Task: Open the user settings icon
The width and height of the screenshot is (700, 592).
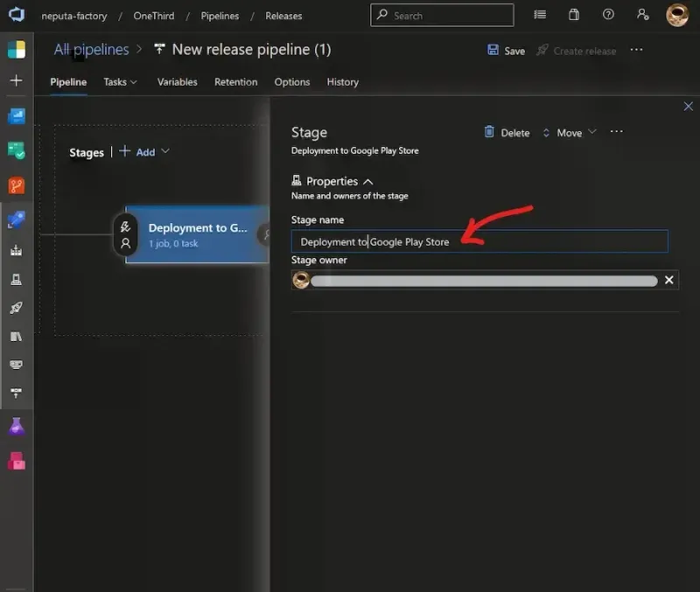Action: (643, 15)
